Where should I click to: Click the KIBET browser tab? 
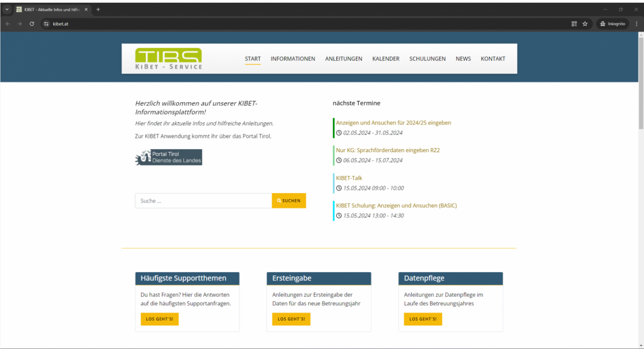pyautogui.click(x=49, y=9)
